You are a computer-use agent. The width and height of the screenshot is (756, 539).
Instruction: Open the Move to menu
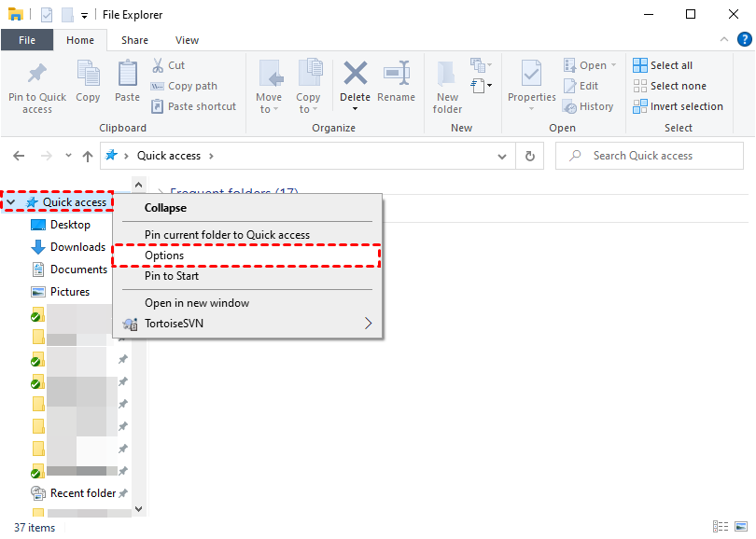tap(269, 87)
